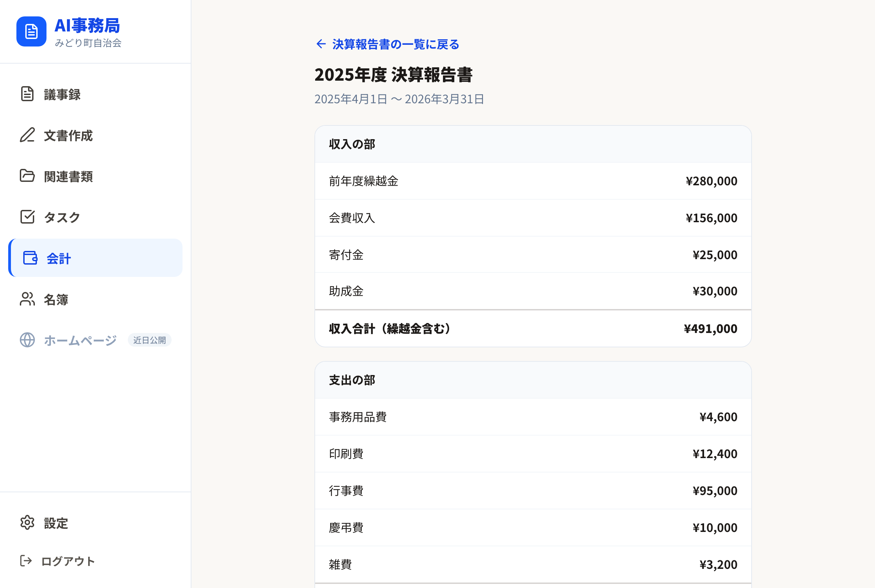Click the 文書作成 pencil icon
This screenshot has height=588, width=875.
tap(27, 135)
